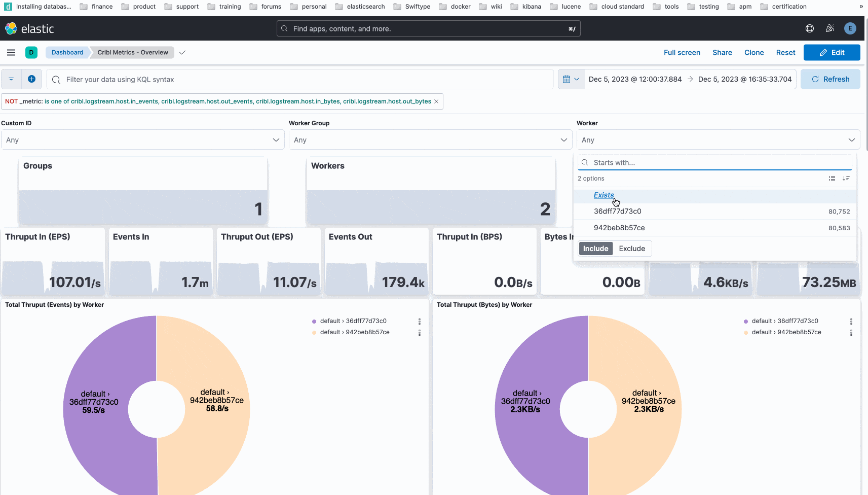Expand the Worker Group dropdown

point(430,140)
